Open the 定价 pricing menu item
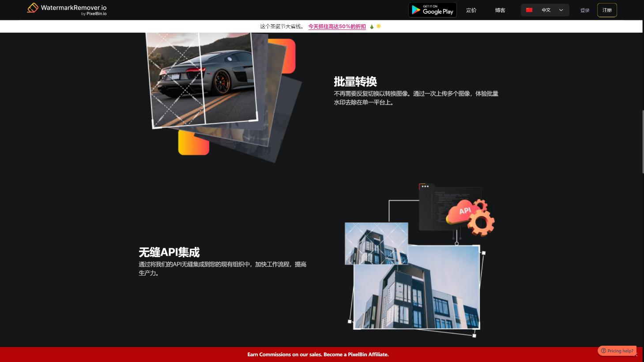This screenshot has height=362, width=644. 471,10
